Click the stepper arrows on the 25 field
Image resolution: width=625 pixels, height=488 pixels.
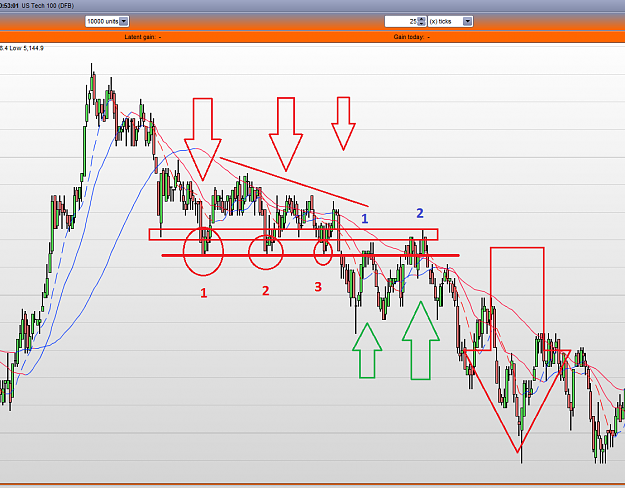pos(422,22)
